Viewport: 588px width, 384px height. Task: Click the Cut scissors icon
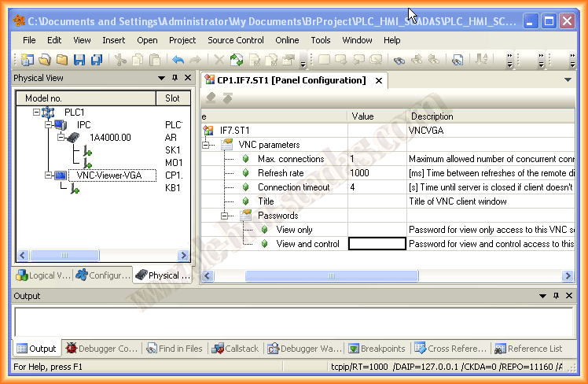coord(120,59)
